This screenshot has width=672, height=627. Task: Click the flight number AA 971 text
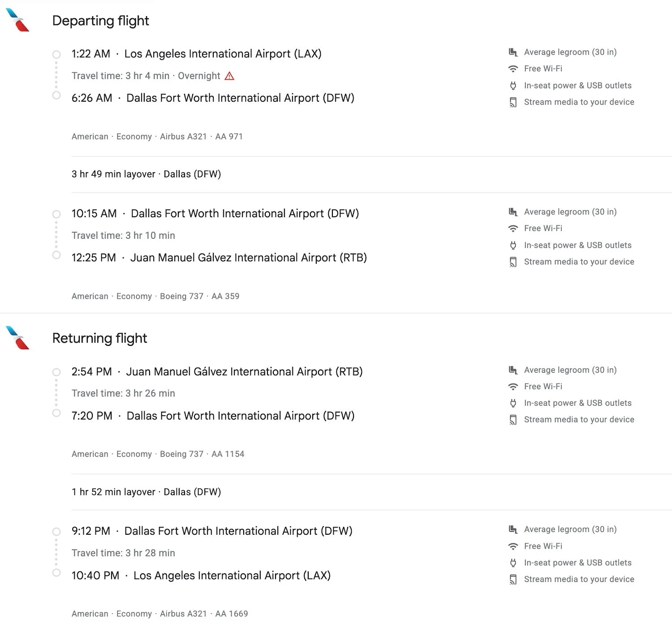229,137
